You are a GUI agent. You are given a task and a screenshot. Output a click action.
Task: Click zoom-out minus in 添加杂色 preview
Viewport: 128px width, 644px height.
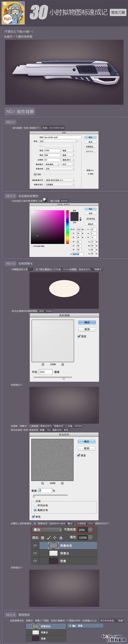click(x=43, y=483)
